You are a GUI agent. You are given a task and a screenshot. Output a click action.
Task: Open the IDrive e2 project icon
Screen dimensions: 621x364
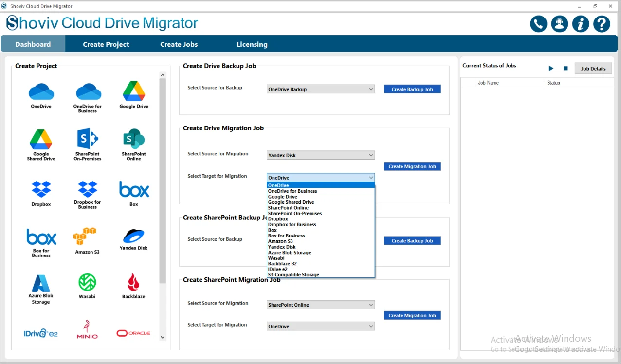pyautogui.click(x=41, y=333)
